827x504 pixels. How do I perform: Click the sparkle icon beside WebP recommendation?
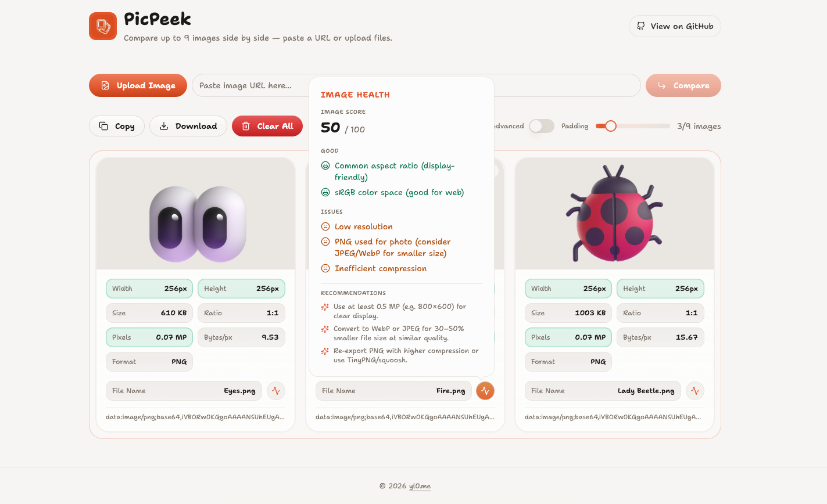point(325,329)
